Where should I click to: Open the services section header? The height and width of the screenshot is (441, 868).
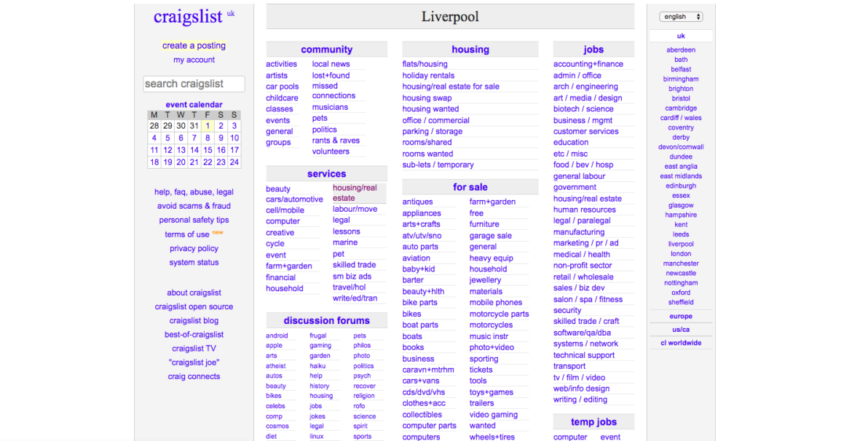point(327,174)
